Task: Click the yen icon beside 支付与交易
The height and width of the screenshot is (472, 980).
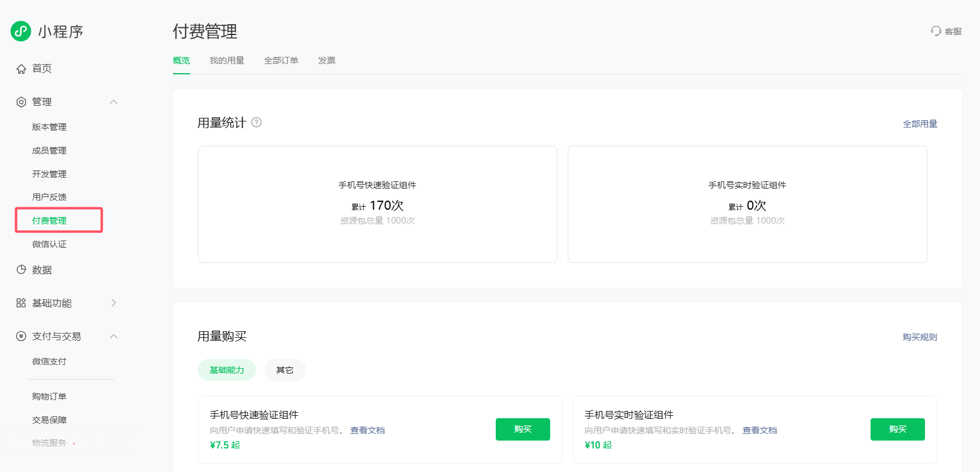Action: pyautogui.click(x=21, y=336)
